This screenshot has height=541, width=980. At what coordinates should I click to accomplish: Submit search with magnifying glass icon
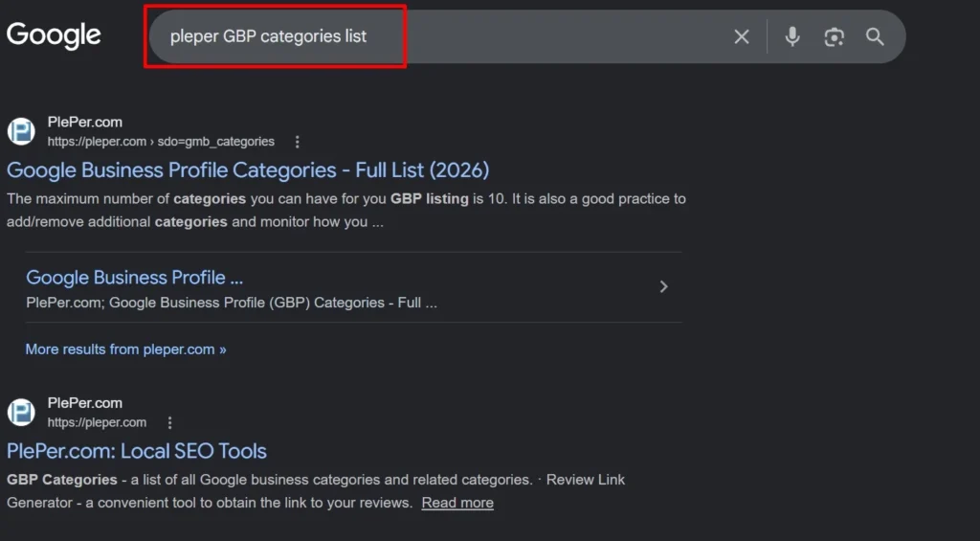click(875, 37)
